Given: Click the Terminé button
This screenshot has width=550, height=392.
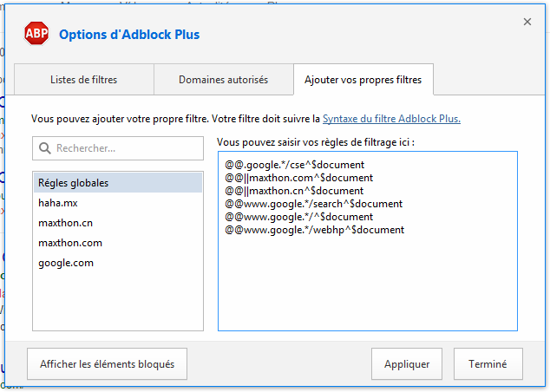Looking at the screenshot, I should click(488, 364).
